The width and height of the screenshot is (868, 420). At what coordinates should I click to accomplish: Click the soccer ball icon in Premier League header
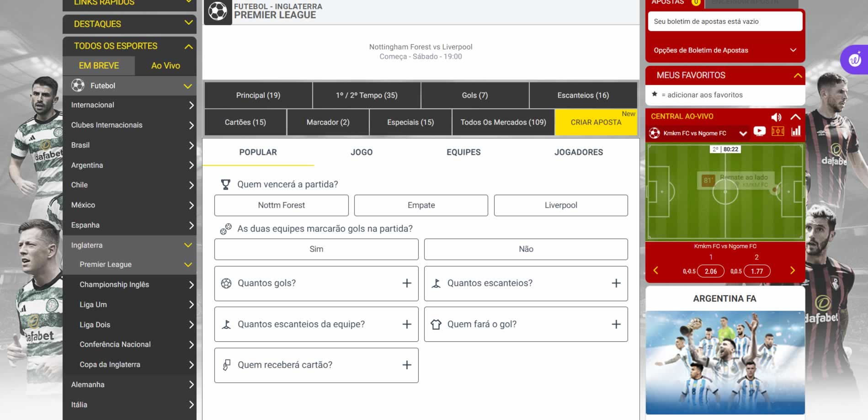218,11
